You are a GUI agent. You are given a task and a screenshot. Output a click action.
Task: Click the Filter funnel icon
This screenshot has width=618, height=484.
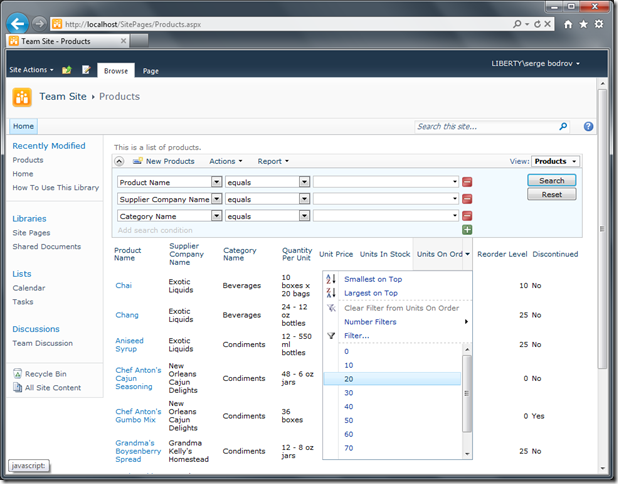[x=331, y=336]
